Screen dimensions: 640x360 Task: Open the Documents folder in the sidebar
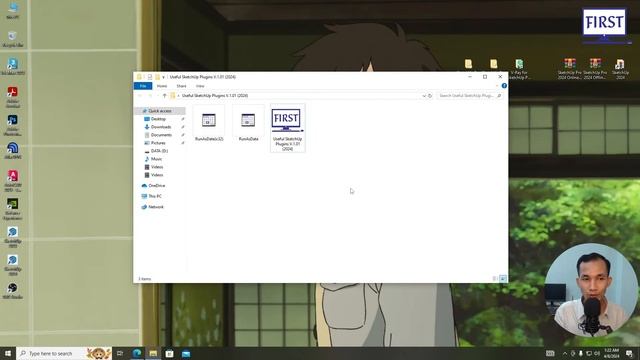161,135
